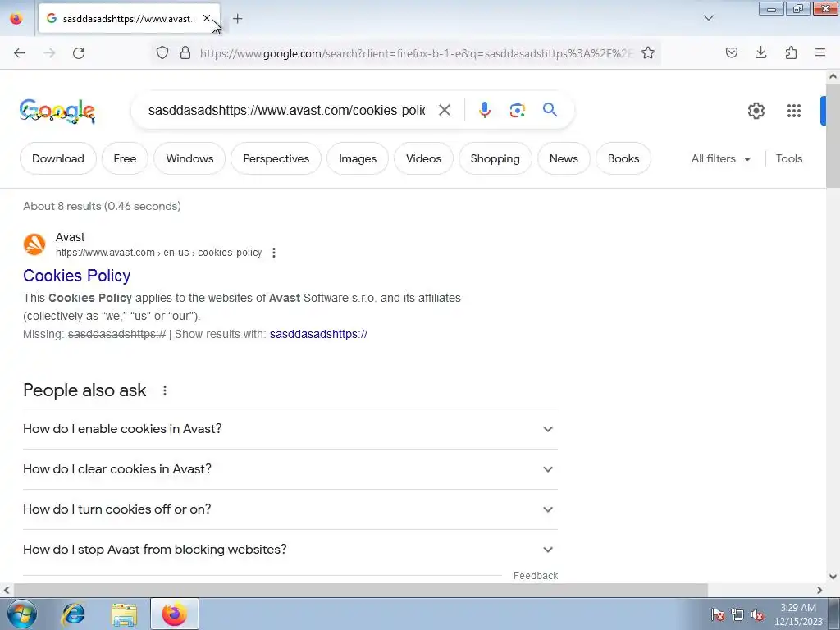Click the avast.com breadcrumb URL
The image size is (840, 630).
[158, 253]
